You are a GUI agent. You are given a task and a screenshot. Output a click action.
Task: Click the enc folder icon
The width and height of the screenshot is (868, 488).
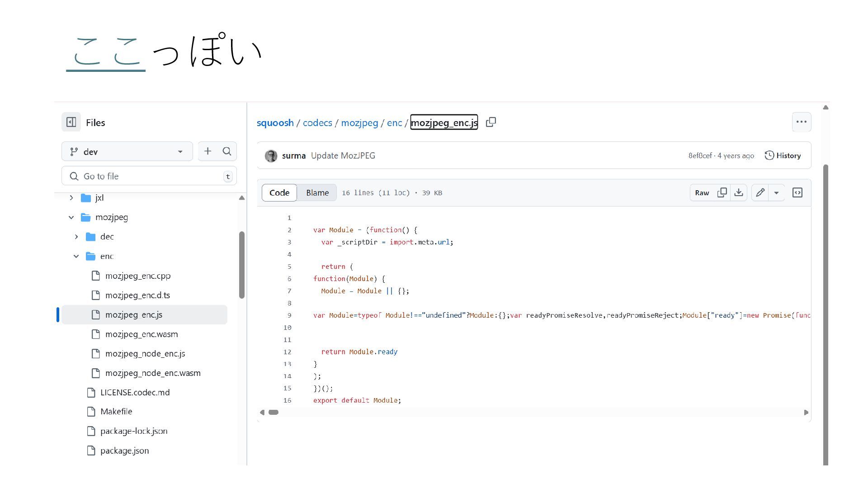click(x=91, y=256)
